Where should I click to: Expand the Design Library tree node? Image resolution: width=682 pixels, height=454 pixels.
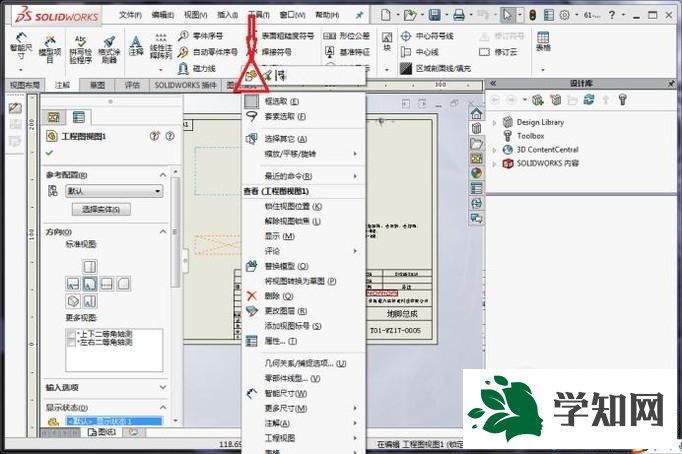[x=494, y=123]
